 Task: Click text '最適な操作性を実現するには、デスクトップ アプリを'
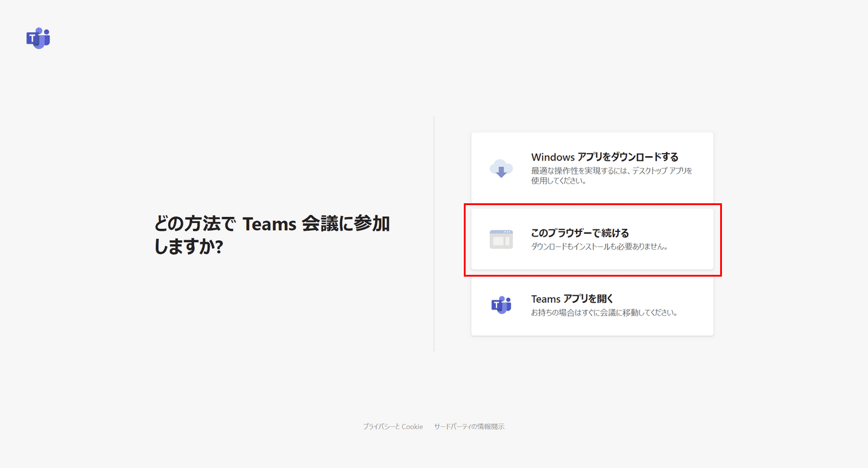click(x=612, y=171)
